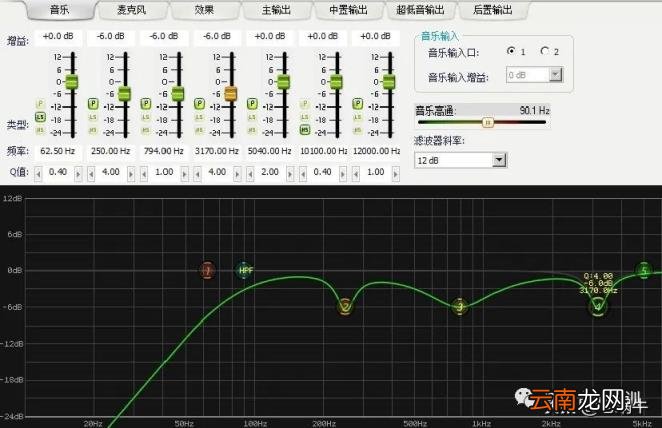The width and height of the screenshot is (662, 428).
Task: Choose HS type for 10100.00 Hz band
Action: coord(305,130)
